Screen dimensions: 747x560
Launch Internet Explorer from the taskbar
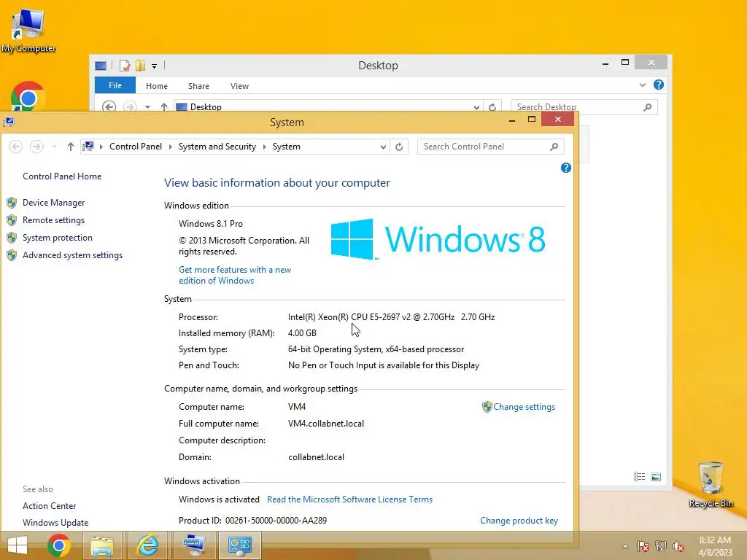point(147,545)
